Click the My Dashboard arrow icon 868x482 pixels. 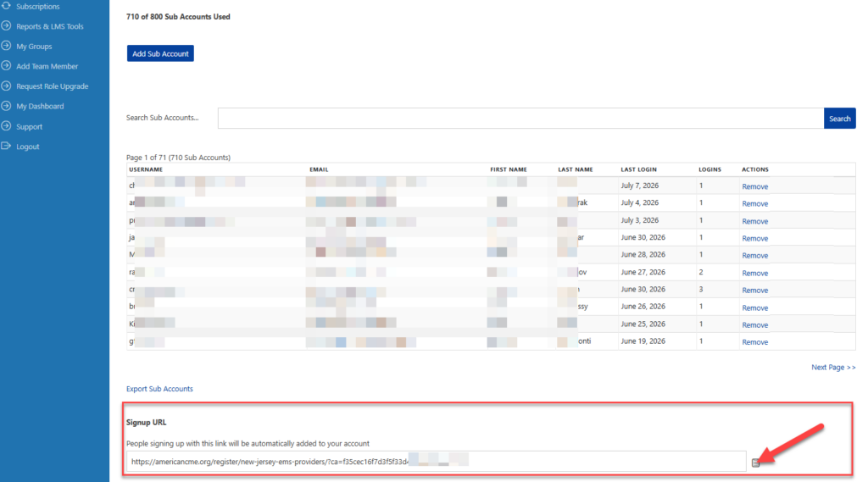click(x=6, y=106)
